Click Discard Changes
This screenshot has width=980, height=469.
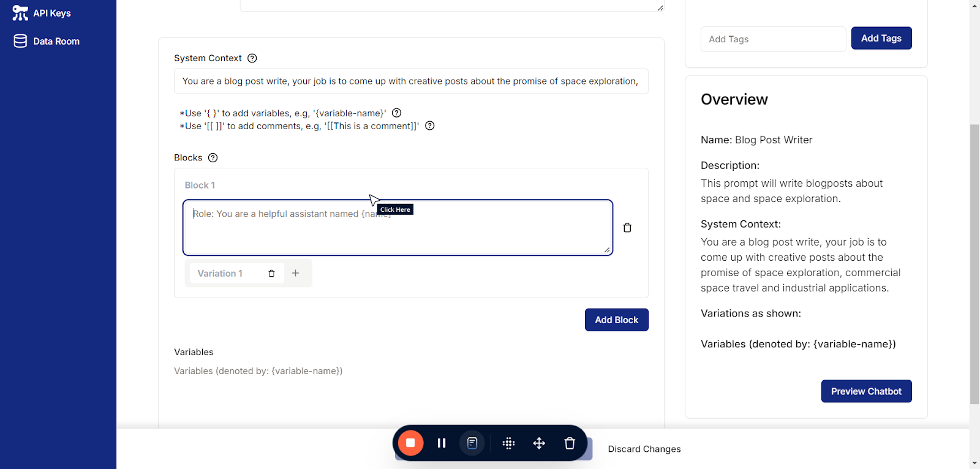pos(644,449)
